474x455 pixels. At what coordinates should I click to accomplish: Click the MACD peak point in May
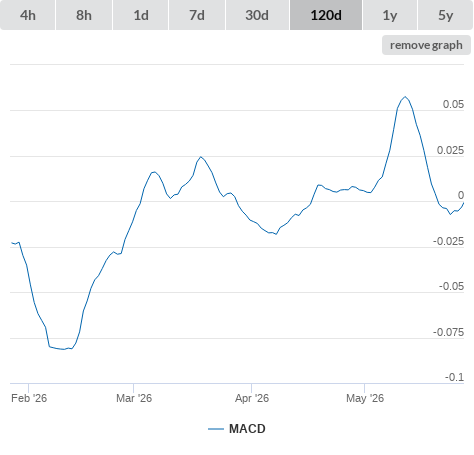pyautogui.click(x=405, y=97)
